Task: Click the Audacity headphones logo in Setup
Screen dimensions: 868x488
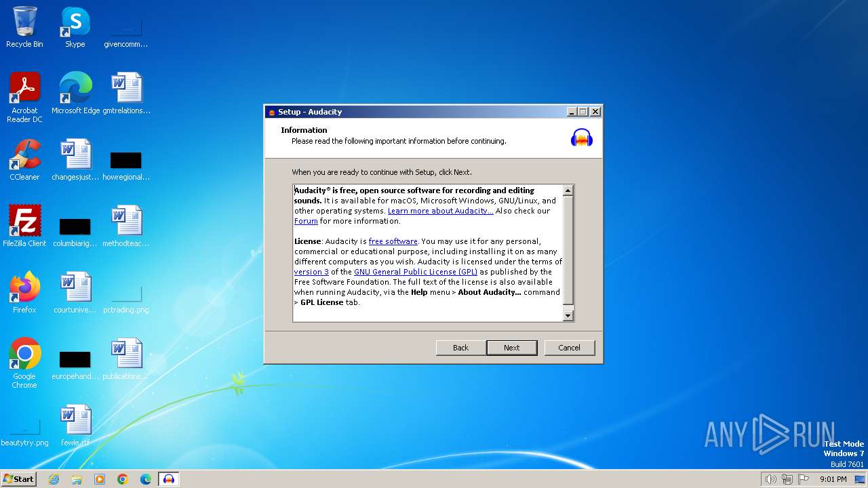Action: tap(582, 137)
